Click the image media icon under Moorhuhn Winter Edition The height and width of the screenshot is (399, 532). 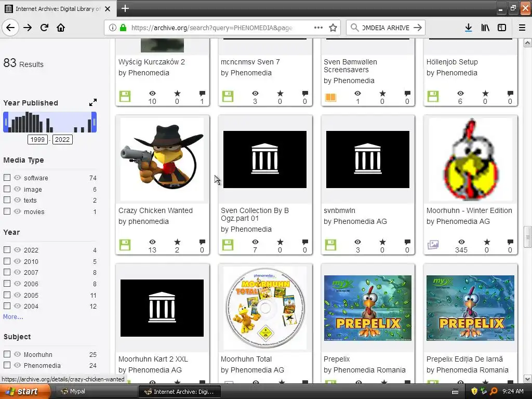[x=433, y=245]
